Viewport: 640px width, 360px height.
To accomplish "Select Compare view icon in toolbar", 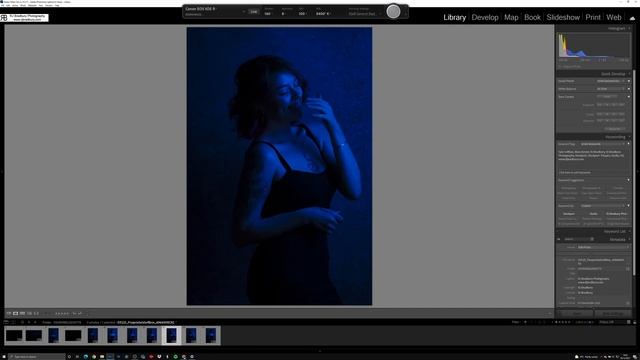I will (x=22, y=313).
